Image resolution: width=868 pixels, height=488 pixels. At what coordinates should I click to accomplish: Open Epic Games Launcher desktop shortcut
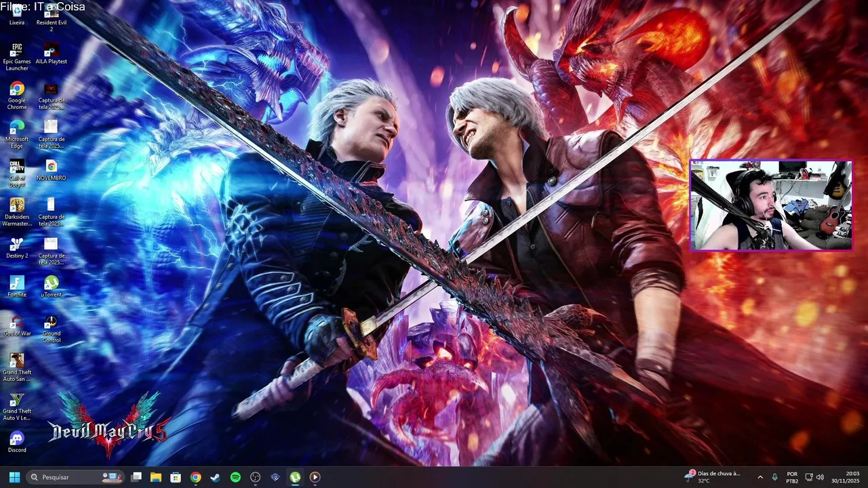[x=17, y=57]
